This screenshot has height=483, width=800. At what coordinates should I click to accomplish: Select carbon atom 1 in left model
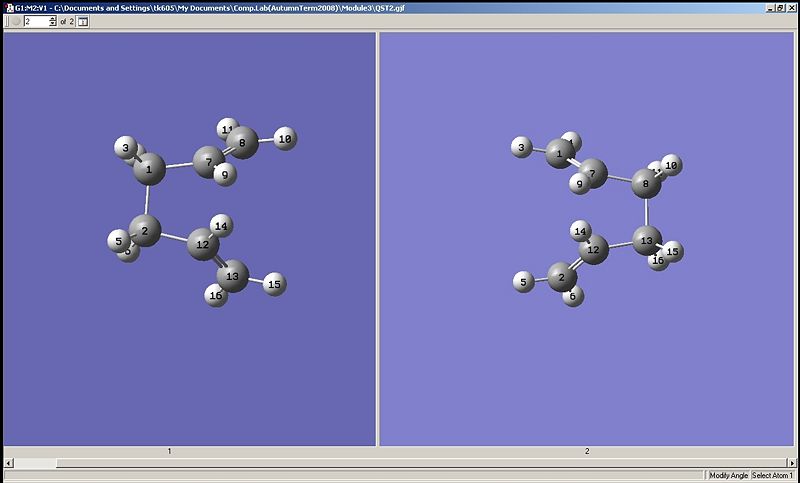point(149,170)
